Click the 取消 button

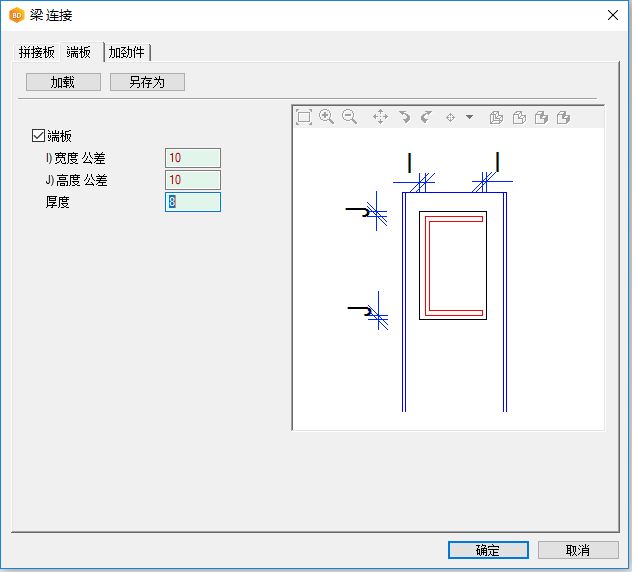pos(578,550)
